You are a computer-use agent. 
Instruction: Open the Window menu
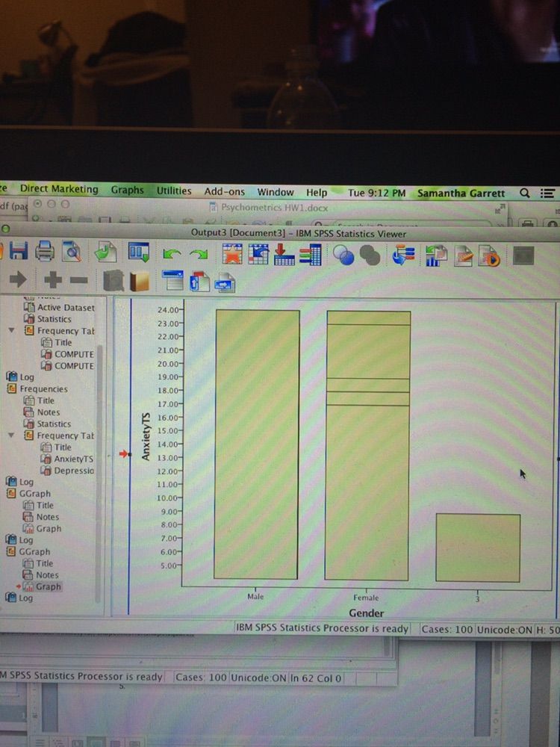pyautogui.click(x=276, y=192)
